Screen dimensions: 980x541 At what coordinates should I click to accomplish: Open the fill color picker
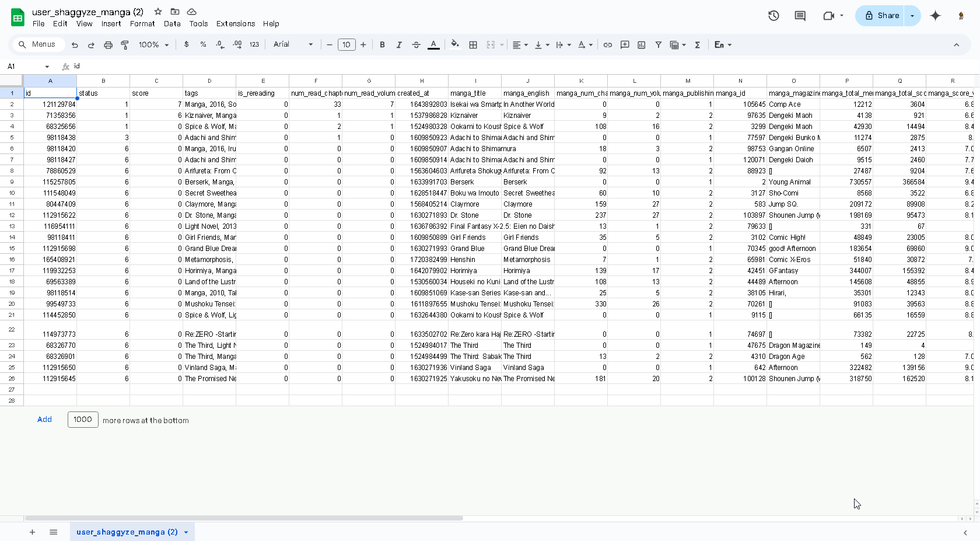455,45
